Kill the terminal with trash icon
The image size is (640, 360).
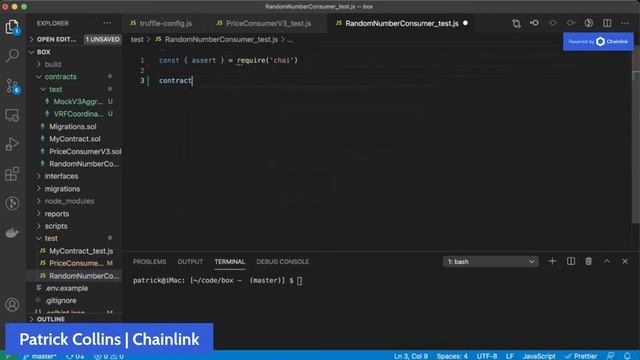[589, 261]
